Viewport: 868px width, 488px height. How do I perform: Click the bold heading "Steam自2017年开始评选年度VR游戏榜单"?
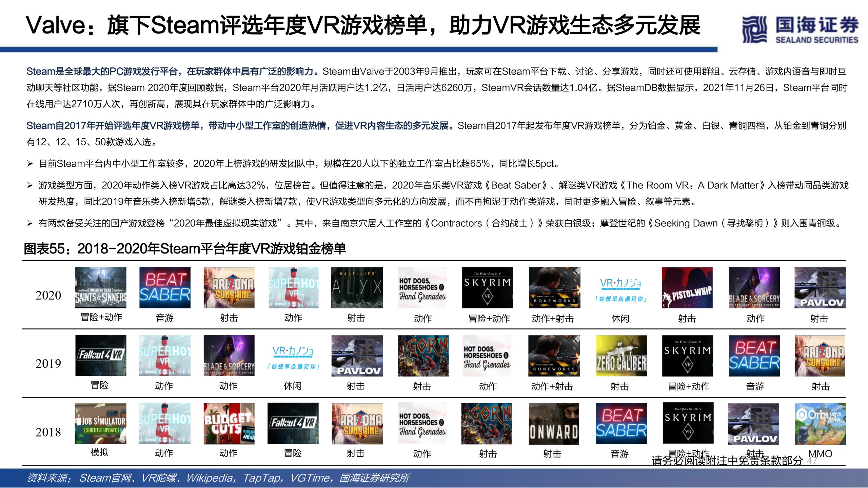click(240, 126)
